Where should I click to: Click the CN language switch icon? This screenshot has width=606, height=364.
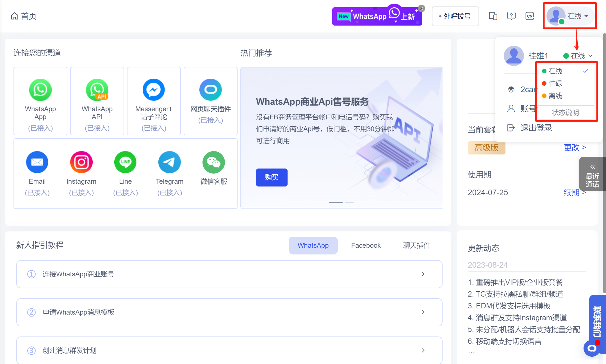coord(530,16)
